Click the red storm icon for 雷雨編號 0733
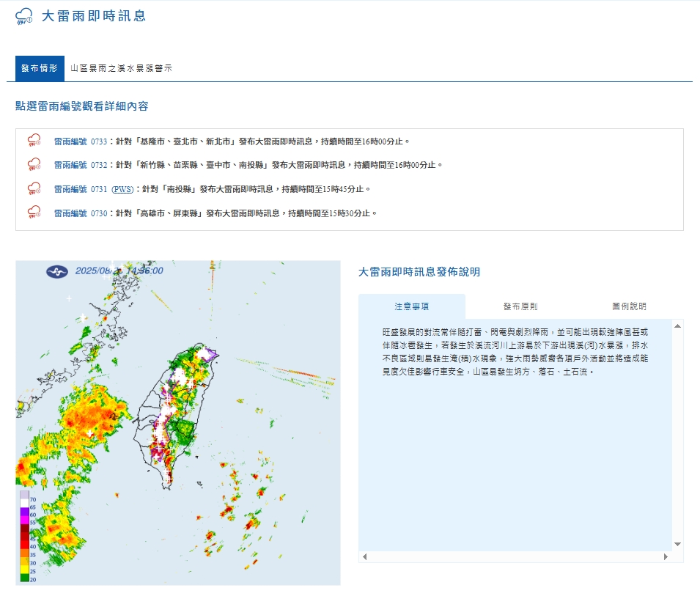This screenshot has width=700, height=596. pyautogui.click(x=34, y=141)
